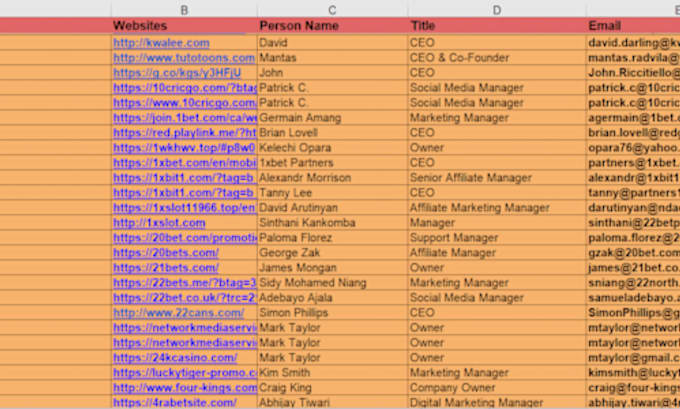Select Sinthani Kankomba's Manager title cell
This screenshot has width=680, height=409.
tap(497, 222)
